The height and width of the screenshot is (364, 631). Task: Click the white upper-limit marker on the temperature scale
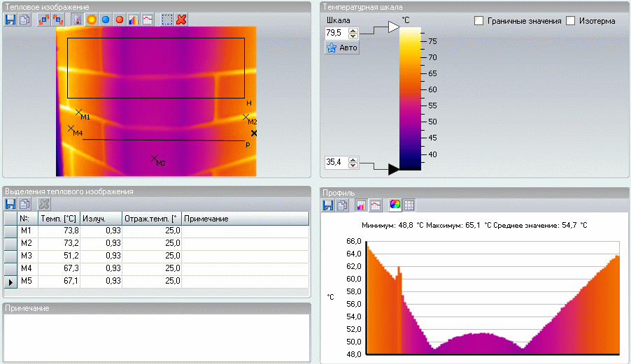393,27
